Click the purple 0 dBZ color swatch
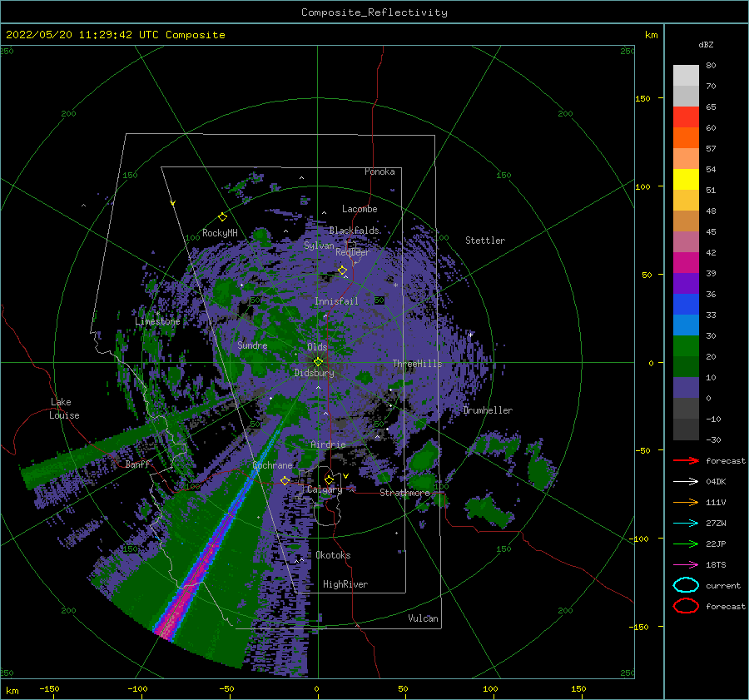The height and width of the screenshot is (700, 749). (686, 388)
